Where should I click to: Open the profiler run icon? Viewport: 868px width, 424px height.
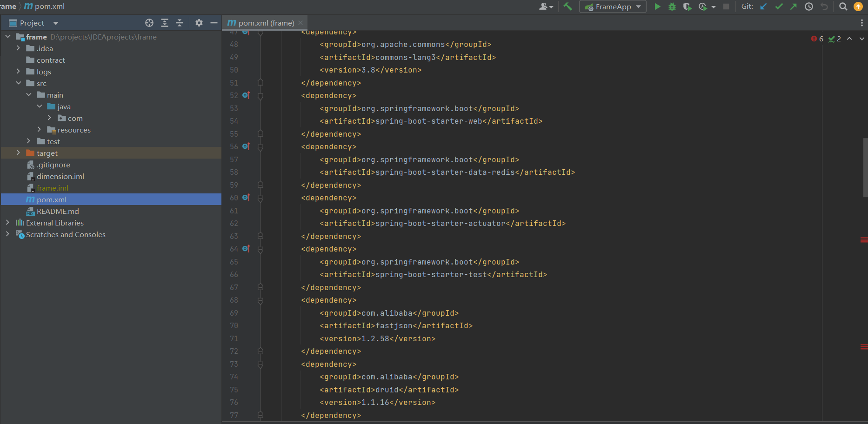tap(703, 7)
